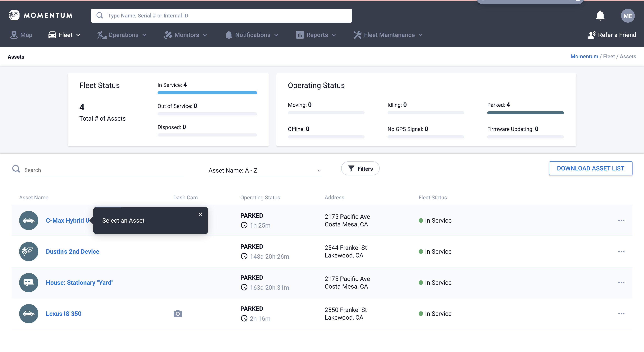The image size is (644, 352).
Task: Open more options for C-Max Hybrid row
Action: [x=621, y=220]
